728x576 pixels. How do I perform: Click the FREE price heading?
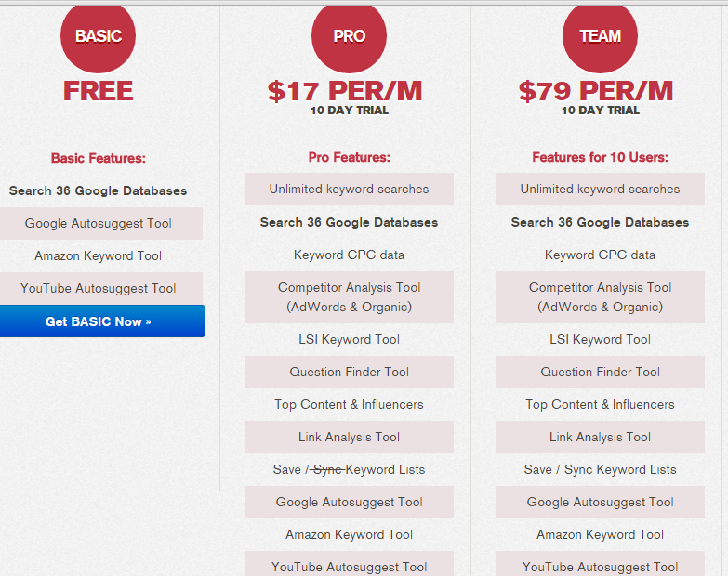tap(98, 91)
